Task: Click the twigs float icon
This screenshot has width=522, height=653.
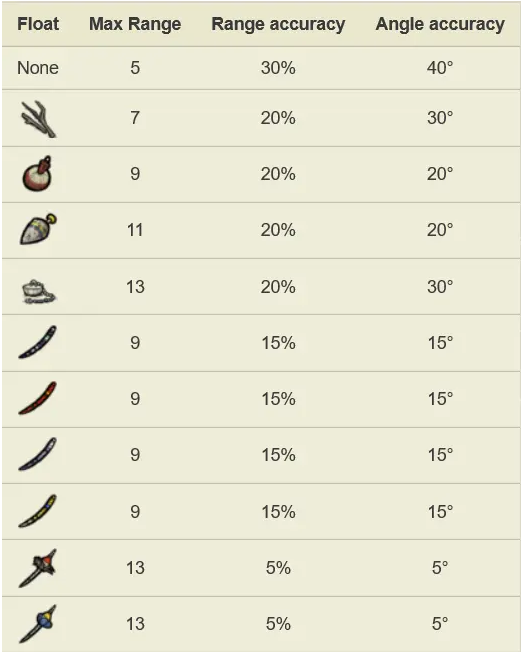Action: tap(38, 119)
